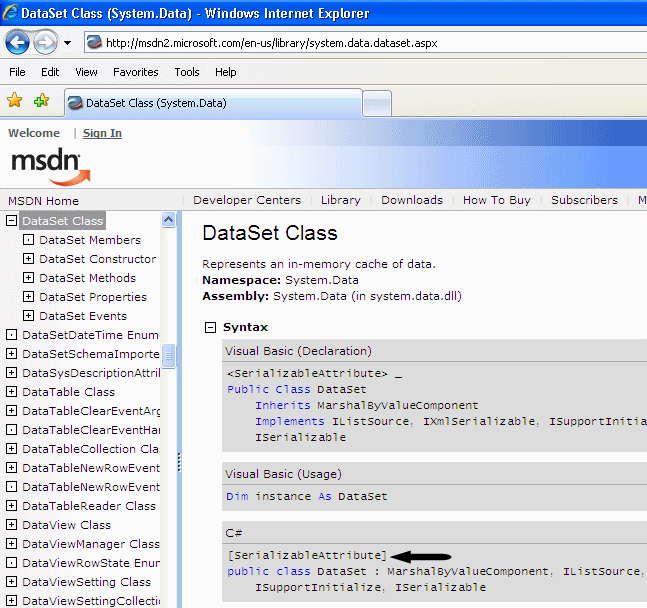Expand the DataViewSettingCollection node
Screen dimensions: 647x608
[x=12, y=600]
